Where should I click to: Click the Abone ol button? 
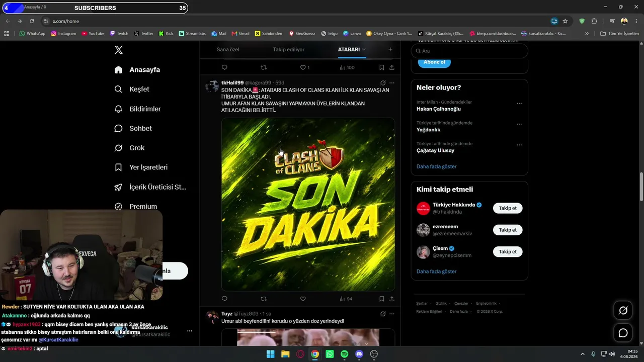pyautogui.click(x=434, y=62)
